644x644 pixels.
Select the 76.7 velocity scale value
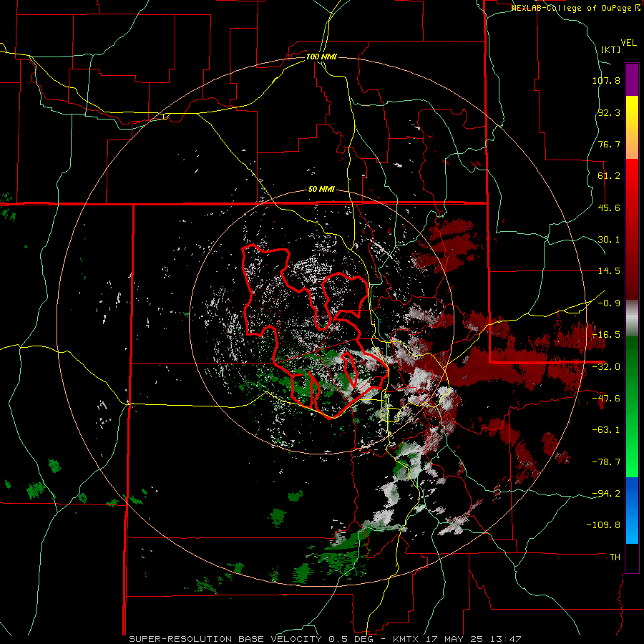point(609,144)
